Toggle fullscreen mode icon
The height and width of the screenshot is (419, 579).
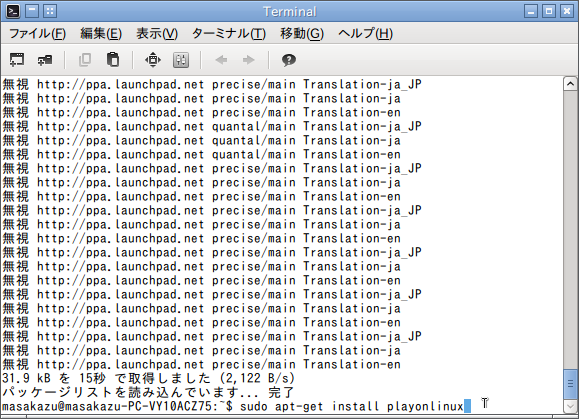coord(153,60)
